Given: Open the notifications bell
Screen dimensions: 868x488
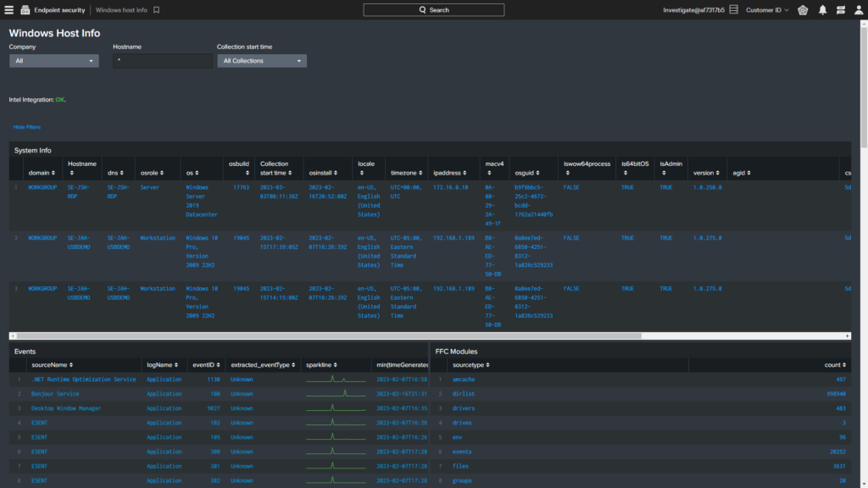Looking at the screenshot, I should 822,10.
